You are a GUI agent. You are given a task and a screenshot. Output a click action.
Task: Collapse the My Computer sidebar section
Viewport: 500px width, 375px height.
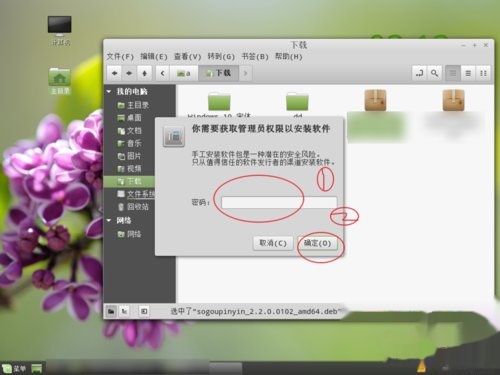click(x=109, y=91)
